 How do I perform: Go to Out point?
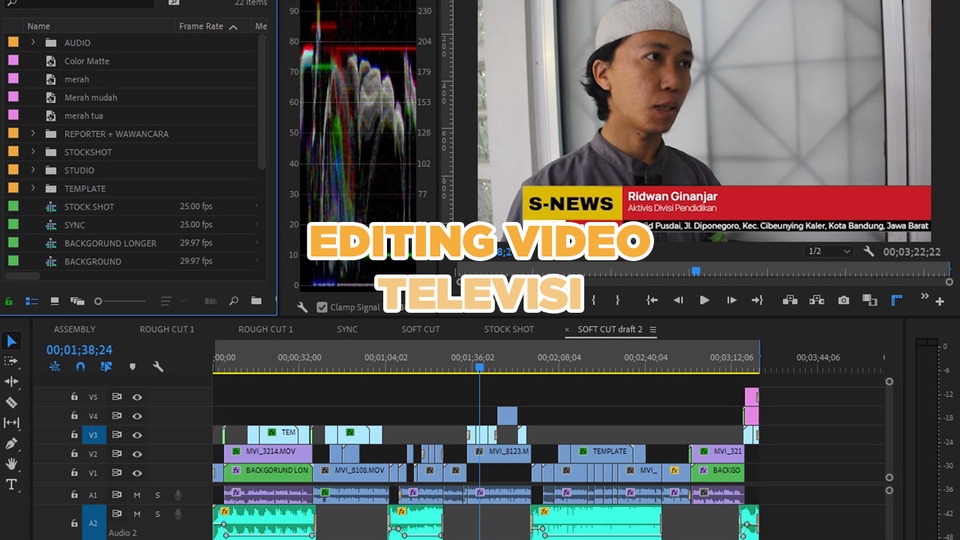point(757,300)
